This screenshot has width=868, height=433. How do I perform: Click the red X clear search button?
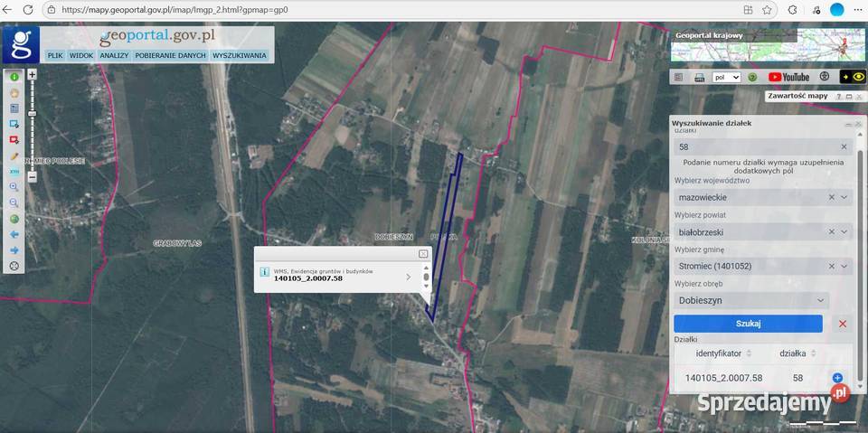(843, 324)
